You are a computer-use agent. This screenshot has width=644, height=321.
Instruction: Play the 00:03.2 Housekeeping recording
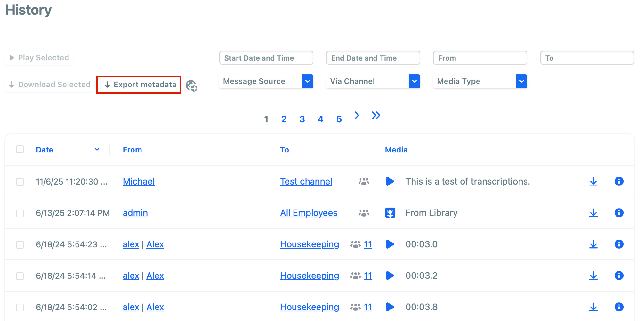click(x=390, y=276)
